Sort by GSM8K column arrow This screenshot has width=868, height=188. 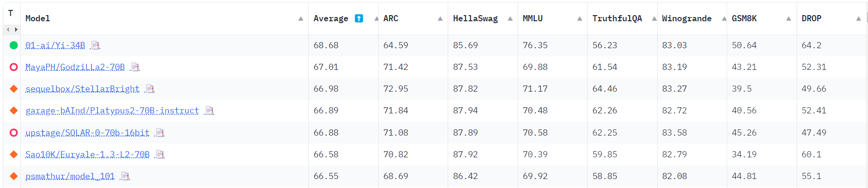tap(789, 19)
